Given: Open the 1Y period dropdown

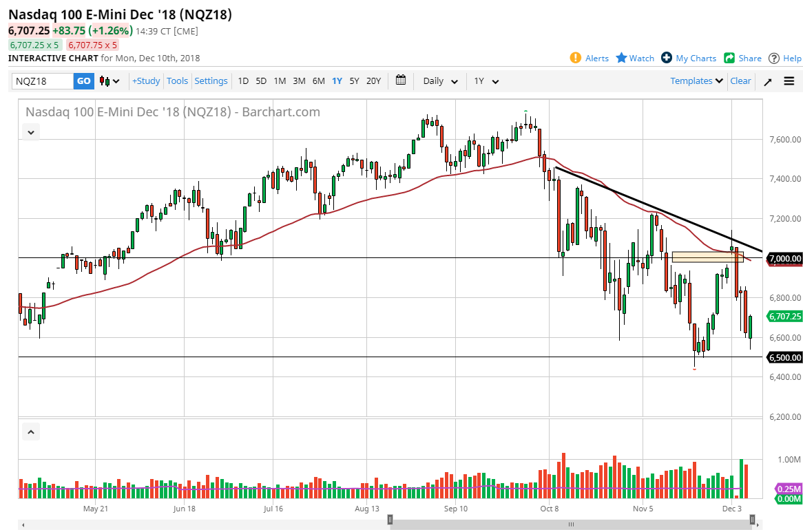Looking at the screenshot, I should click(486, 81).
